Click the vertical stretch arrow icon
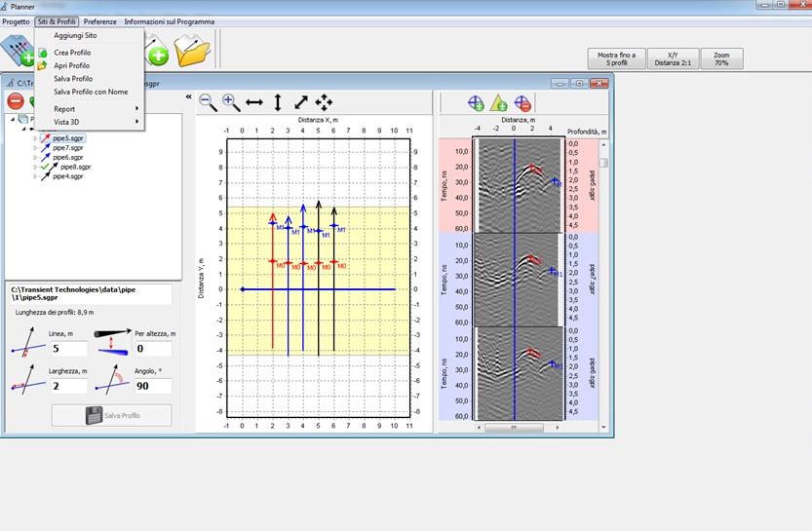812x531 pixels. (x=278, y=101)
